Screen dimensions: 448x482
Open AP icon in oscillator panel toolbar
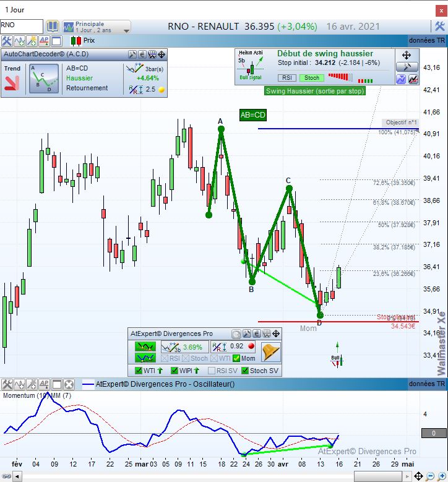click(44, 384)
